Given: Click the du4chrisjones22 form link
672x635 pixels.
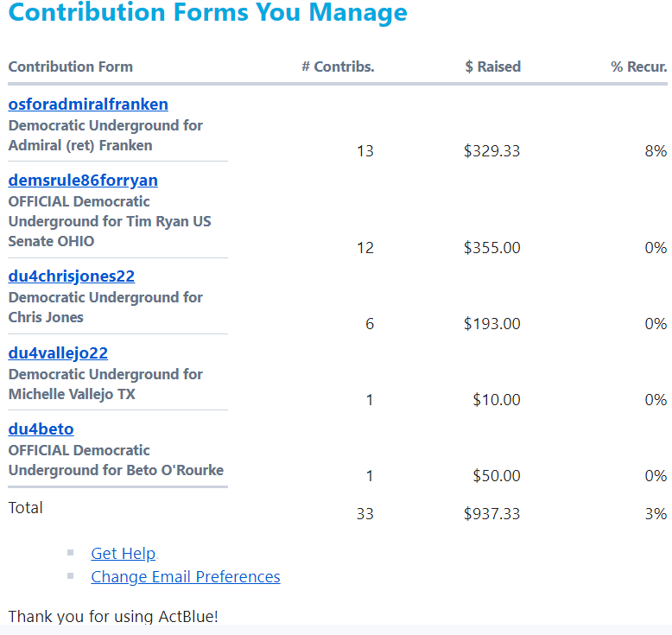Looking at the screenshot, I should pyautogui.click(x=72, y=276).
